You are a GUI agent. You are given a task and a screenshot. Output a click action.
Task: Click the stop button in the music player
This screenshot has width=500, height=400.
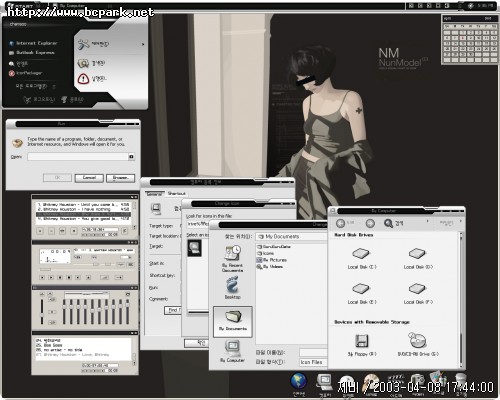tap(69, 277)
